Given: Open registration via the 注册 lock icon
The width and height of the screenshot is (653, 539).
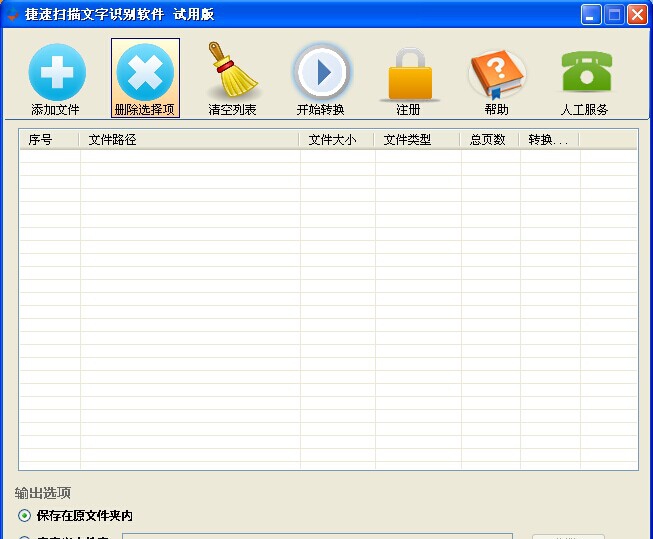Looking at the screenshot, I should [410, 74].
